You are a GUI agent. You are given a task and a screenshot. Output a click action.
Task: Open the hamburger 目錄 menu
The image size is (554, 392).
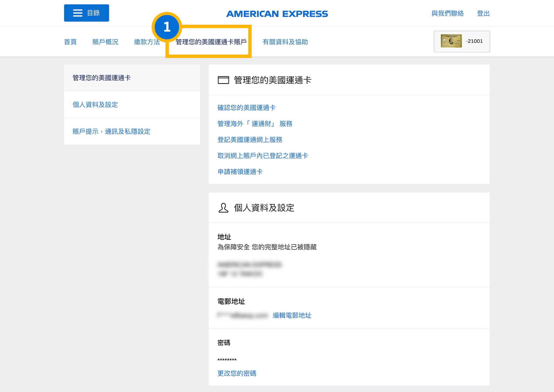coord(86,13)
